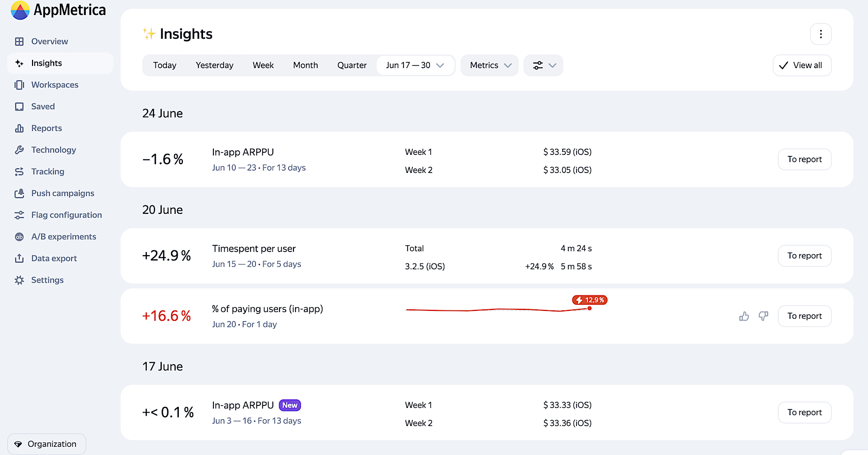Image resolution: width=868 pixels, height=455 pixels.
Task: Open the three-dot options menu
Action: tap(820, 34)
